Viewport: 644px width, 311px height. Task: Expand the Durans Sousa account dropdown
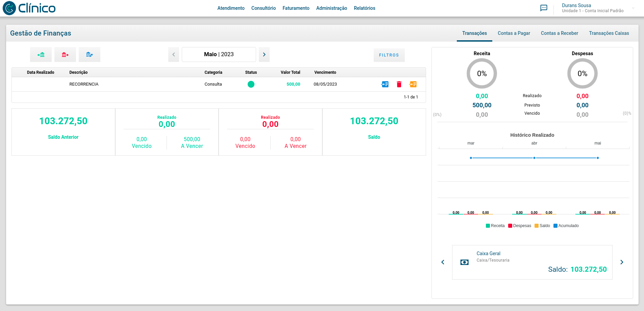(x=633, y=8)
